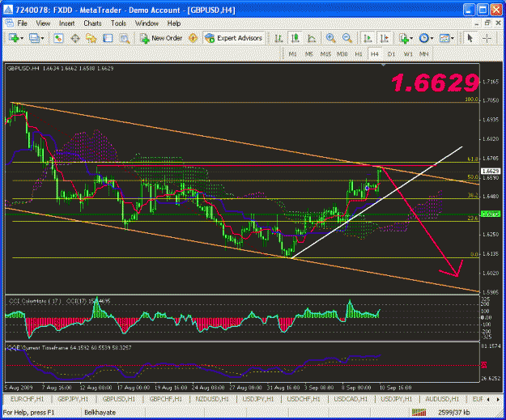Click the connection status bars indicator

click(419, 412)
